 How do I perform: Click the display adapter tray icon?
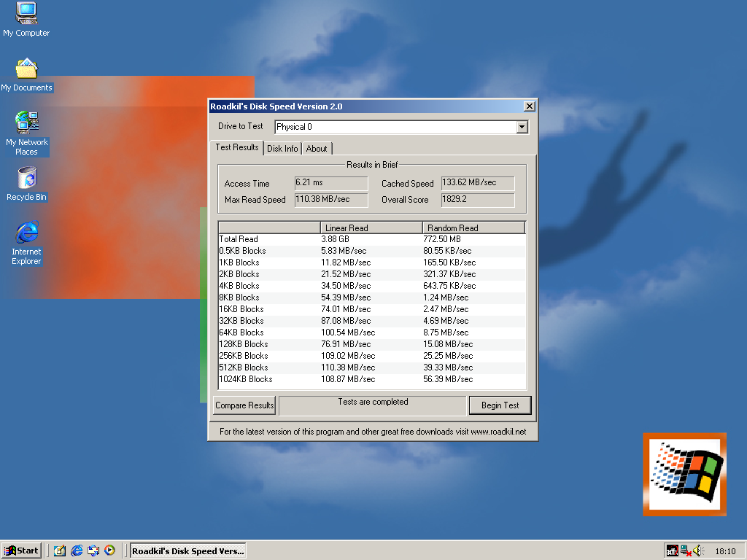[x=672, y=551]
